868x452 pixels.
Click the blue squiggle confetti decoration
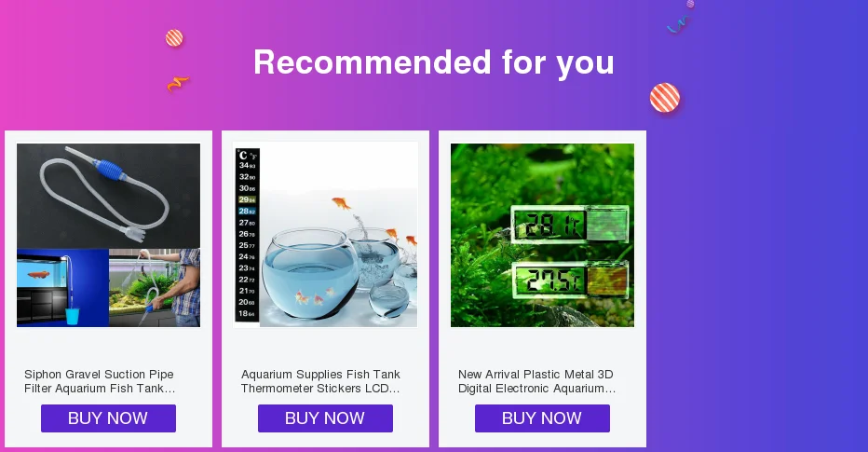click(x=678, y=25)
